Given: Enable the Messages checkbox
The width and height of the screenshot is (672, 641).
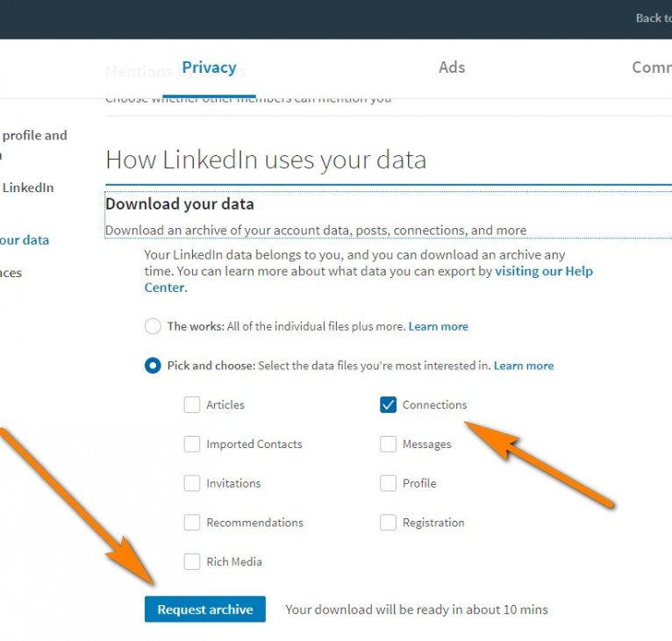Looking at the screenshot, I should pos(388,444).
